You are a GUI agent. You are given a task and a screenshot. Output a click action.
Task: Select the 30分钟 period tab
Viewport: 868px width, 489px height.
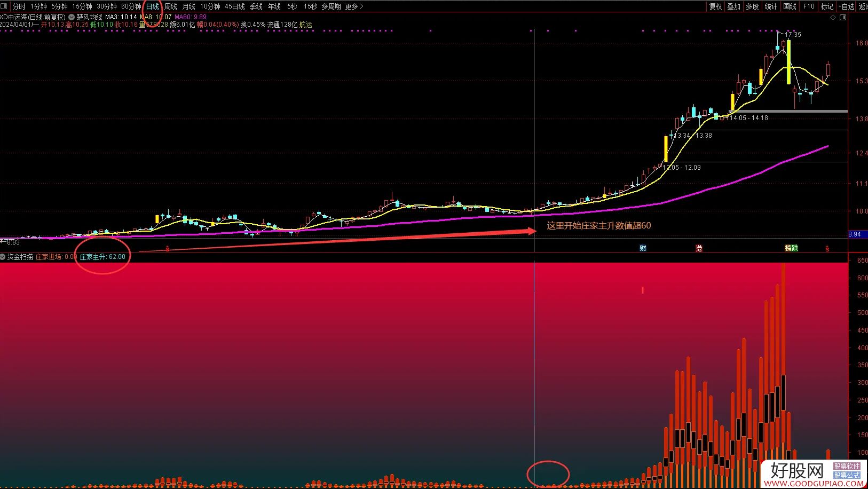tap(107, 6)
